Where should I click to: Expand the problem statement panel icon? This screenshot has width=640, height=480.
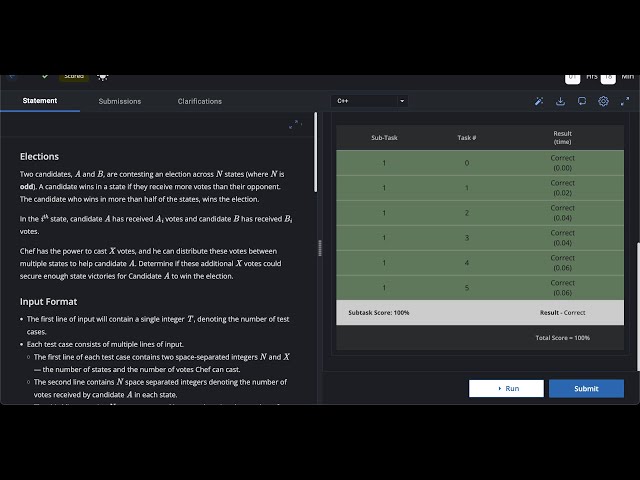(293, 124)
